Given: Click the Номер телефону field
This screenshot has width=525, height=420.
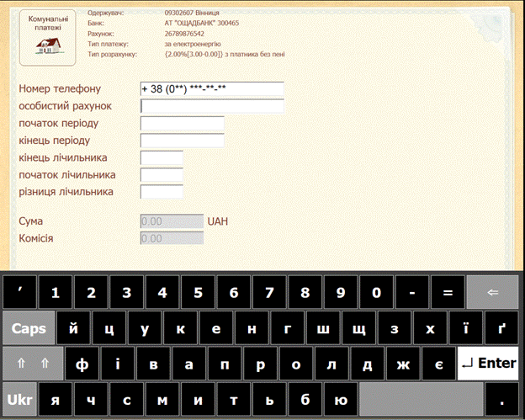Looking at the screenshot, I should (212, 89).
